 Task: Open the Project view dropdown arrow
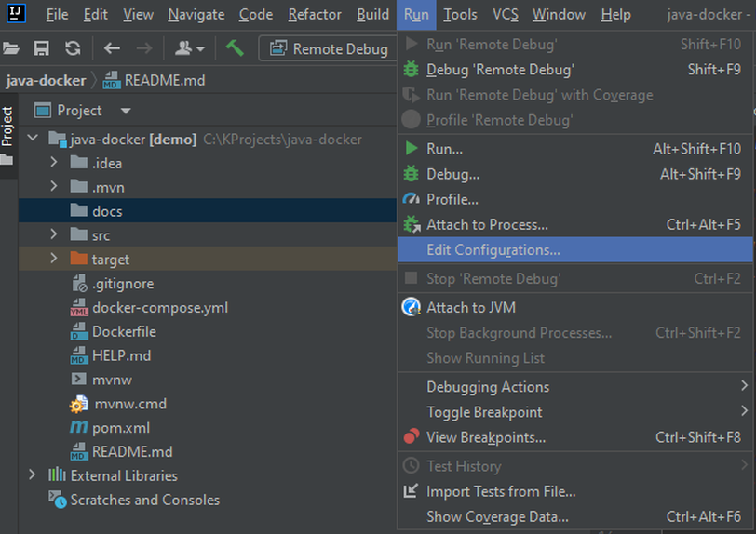point(126,111)
